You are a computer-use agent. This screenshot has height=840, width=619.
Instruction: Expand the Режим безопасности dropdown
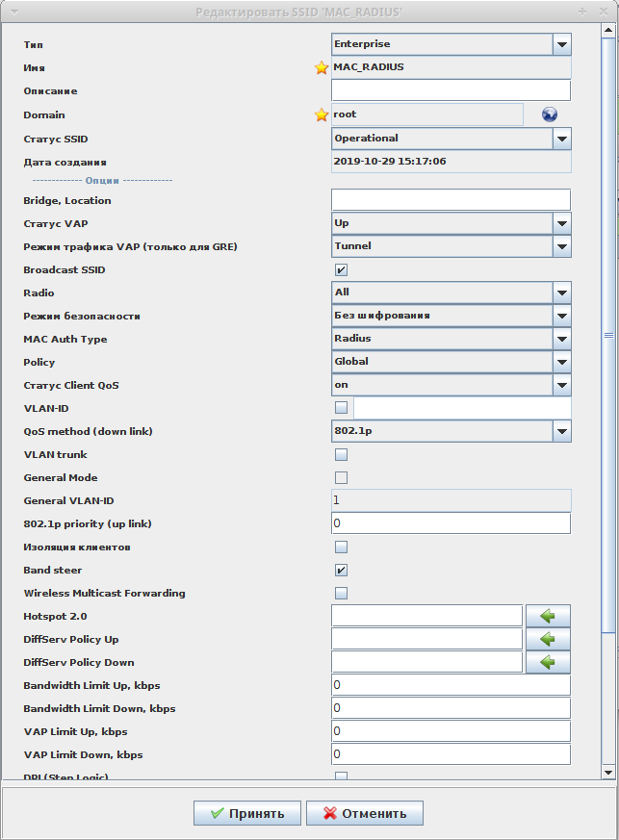tap(562, 316)
